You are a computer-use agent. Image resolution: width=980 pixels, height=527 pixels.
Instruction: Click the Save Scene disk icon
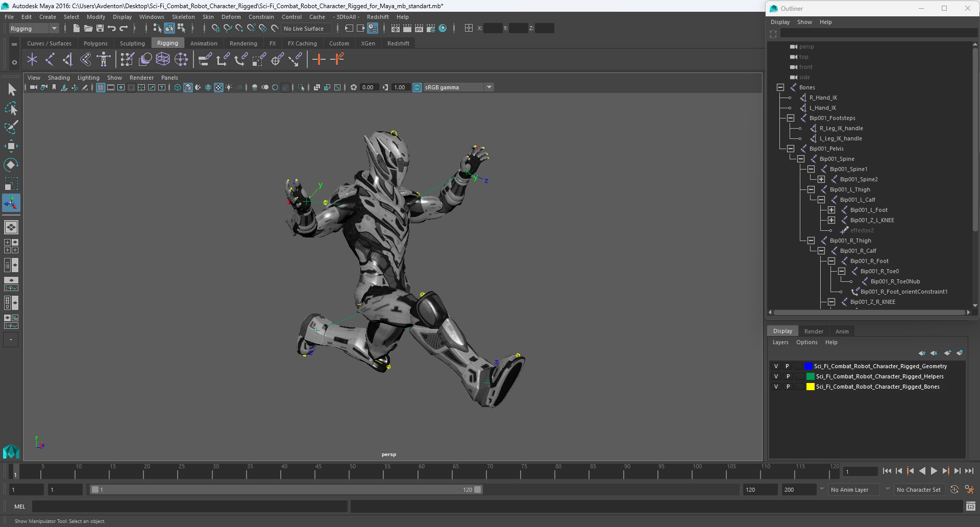click(x=100, y=28)
